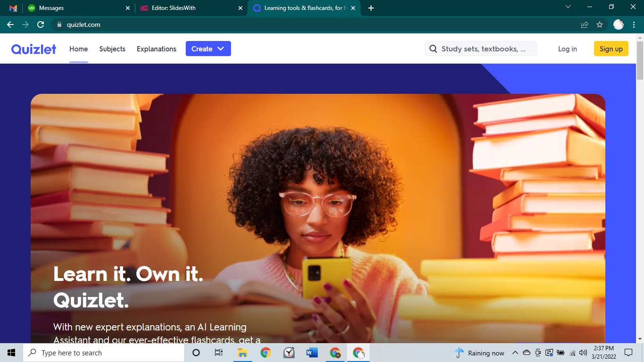The width and height of the screenshot is (644, 362).
Task: Click the study sets search field
Action: pos(481,49)
